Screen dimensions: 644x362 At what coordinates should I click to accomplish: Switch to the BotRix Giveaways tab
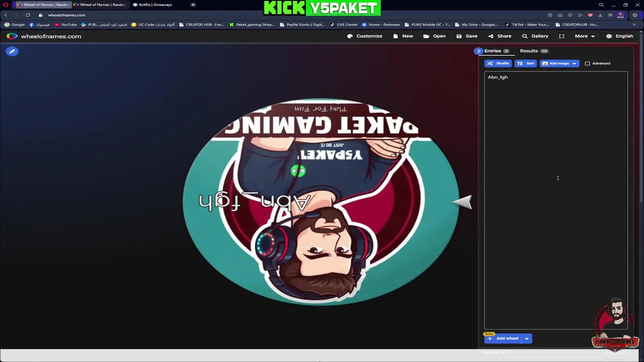(153, 5)
